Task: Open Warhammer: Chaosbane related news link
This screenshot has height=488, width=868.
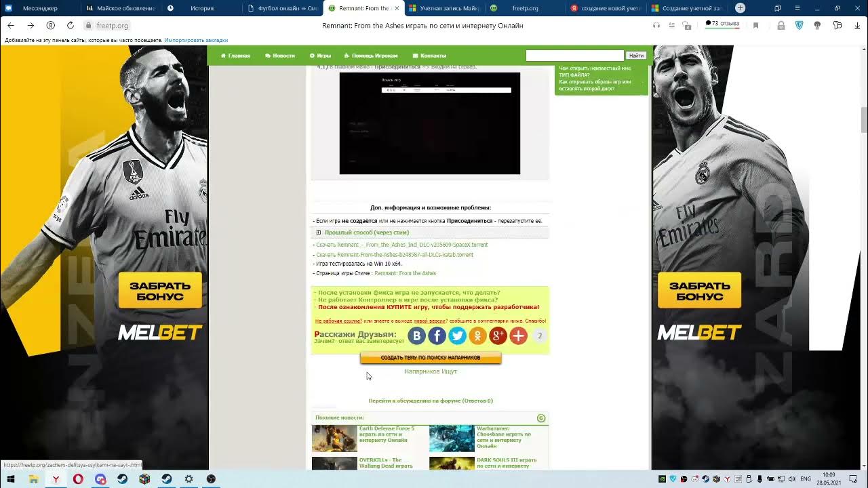Action: point(504,437)
